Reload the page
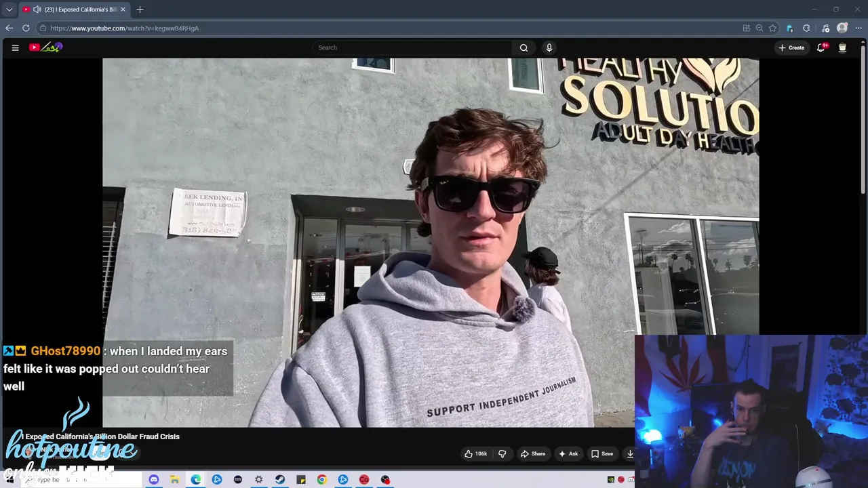 point(26,28)
